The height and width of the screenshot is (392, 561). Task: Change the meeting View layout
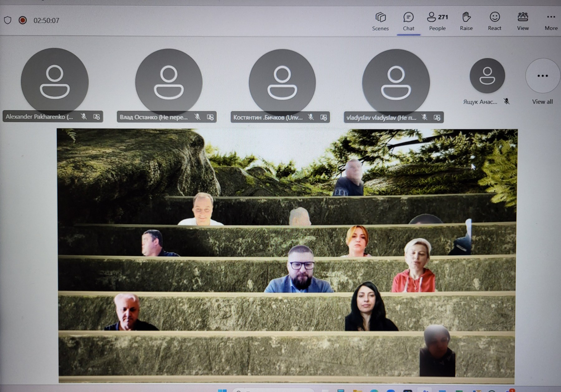(523, 21)
